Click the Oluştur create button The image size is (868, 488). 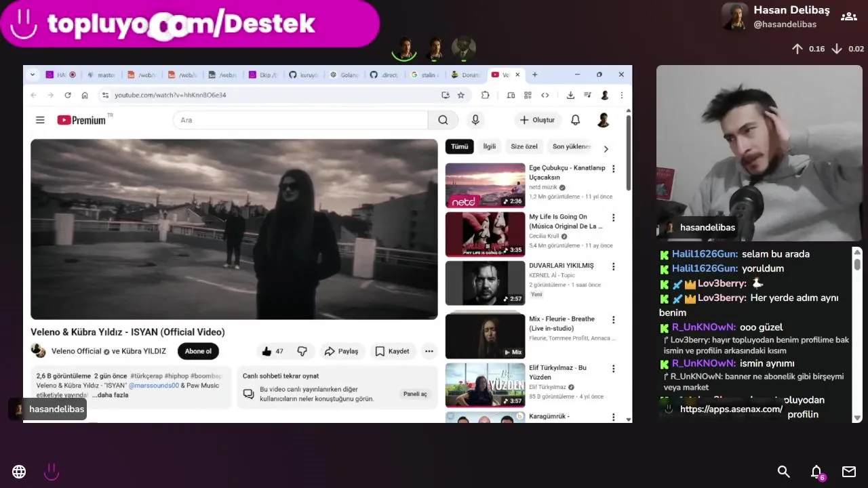pos(538,120)
